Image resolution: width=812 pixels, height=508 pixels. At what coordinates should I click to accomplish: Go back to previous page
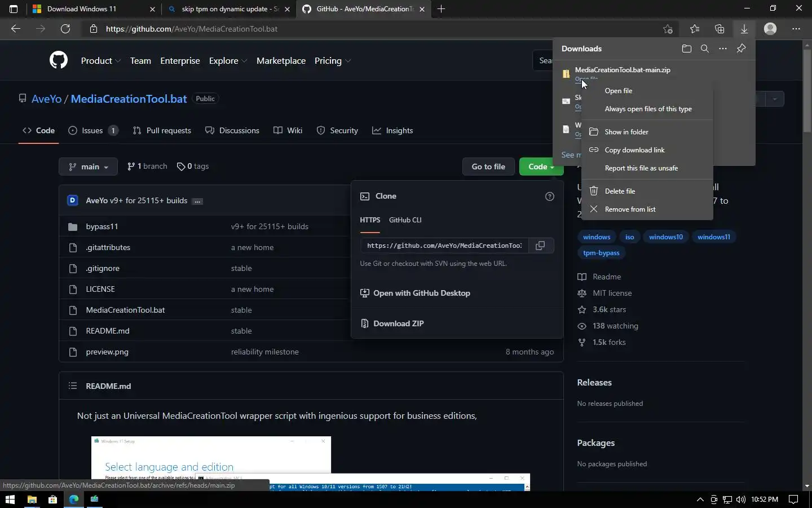[16, 29]
